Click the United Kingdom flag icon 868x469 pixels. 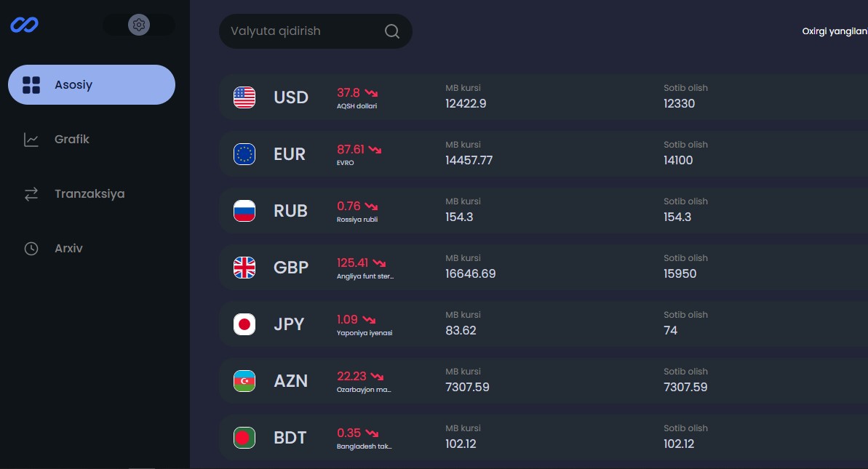pyautogui.click(x=244, y=268)
